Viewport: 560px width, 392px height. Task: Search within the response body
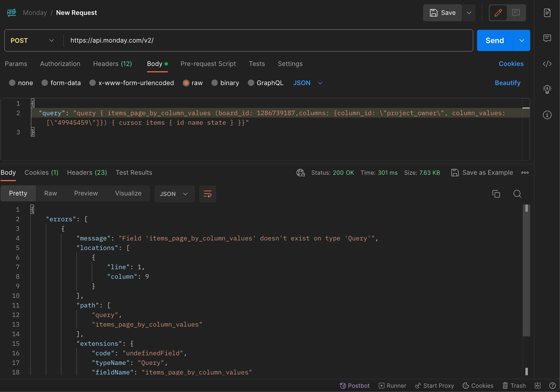coord(517,194)
